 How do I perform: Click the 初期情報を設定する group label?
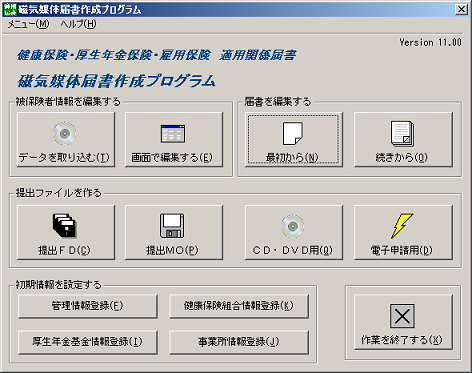(x=58, y=285)
